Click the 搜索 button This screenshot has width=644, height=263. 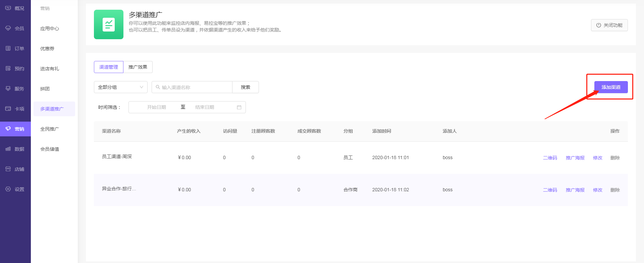246,87
